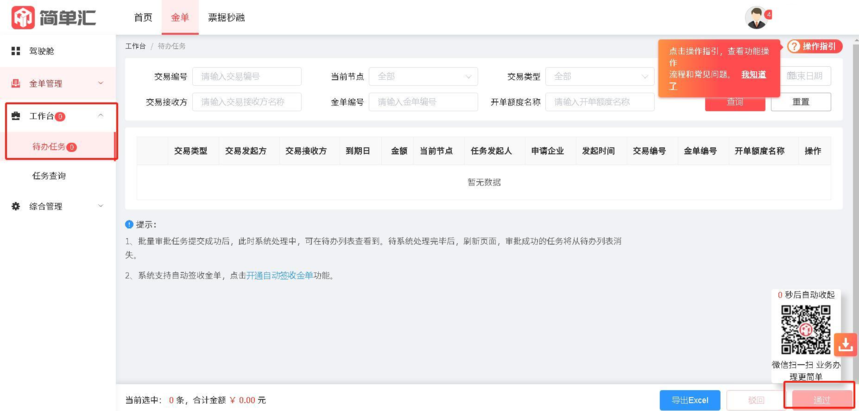Click the 工作台 briefcase icon
Screen dimensions: 859x411
16,116
